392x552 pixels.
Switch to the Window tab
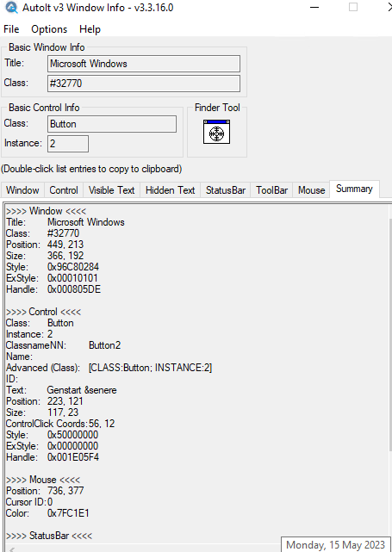click(x=22, y=190)
